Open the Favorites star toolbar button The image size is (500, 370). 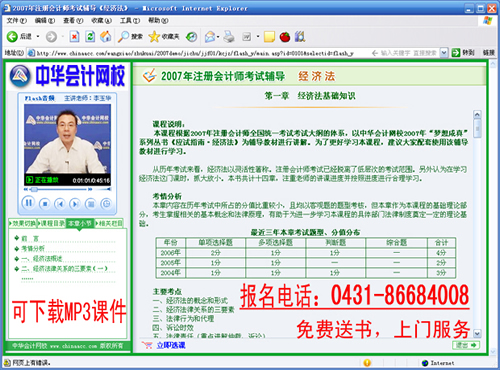pyautogui.click(x=164, y=37)
